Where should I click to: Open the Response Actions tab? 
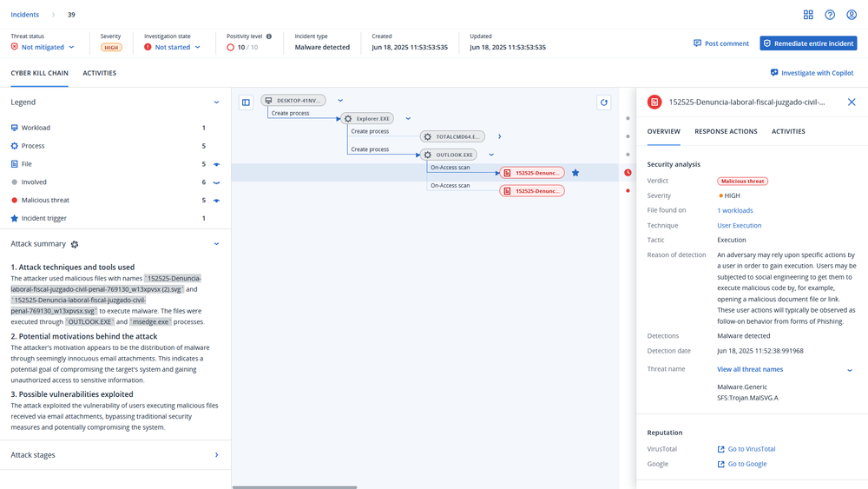pyautogui.click(x=726, y=132)
